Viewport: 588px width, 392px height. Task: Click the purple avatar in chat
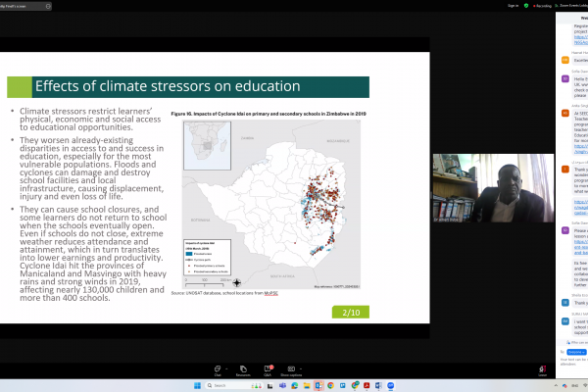[564, 229]
